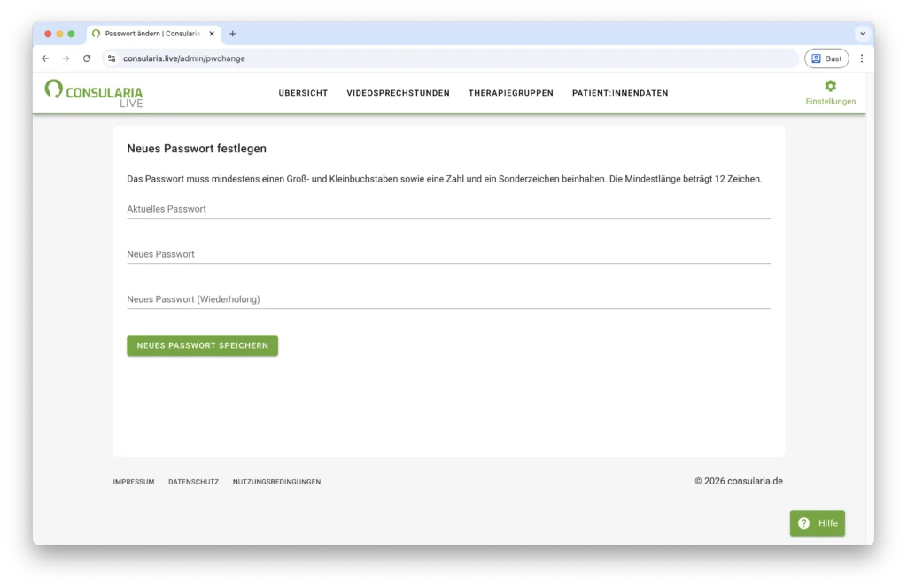907x588 pixels.
Task: Open a new browser tab
Action: coord(233,34)
